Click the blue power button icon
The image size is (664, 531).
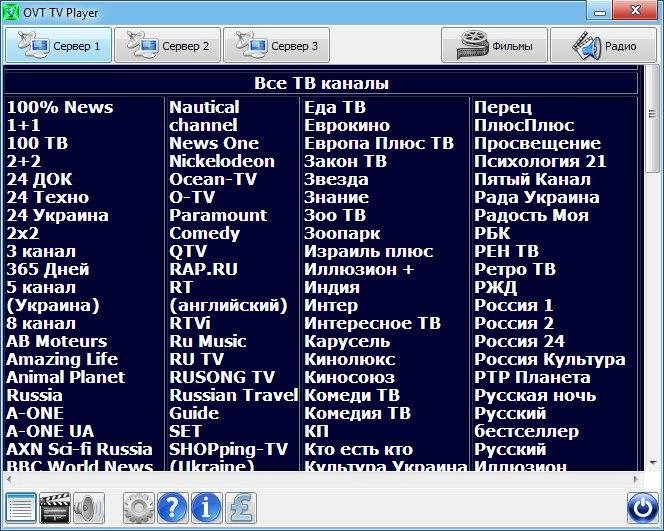click(x=642, y=507)
